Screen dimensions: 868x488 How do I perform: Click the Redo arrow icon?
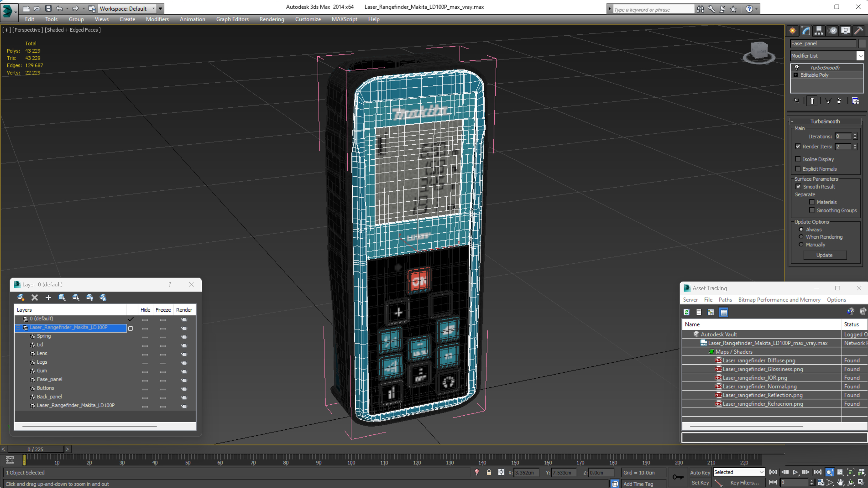pyautogui.click(x=75, y=9)
